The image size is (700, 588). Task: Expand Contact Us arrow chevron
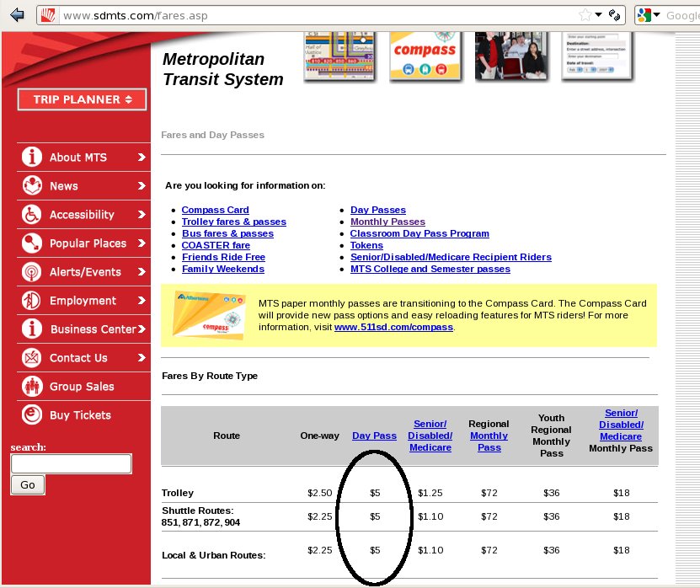tap(142, 358)
